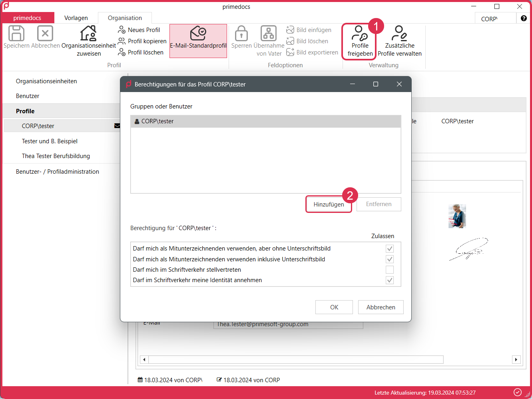Screen dimensions: 532x399
Task: Close the Berechtigungen dialog
Action: pyautogui.click(x=399, y=84)
